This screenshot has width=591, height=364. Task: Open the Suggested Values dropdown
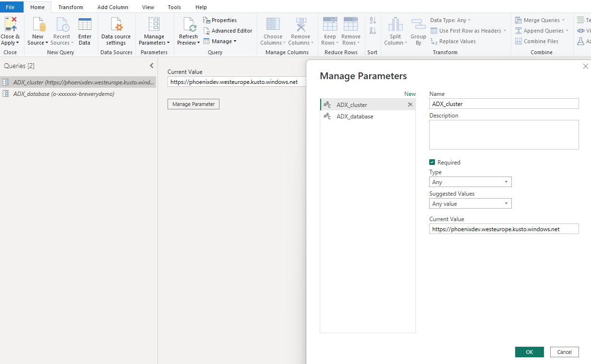[x=506, y=203]
